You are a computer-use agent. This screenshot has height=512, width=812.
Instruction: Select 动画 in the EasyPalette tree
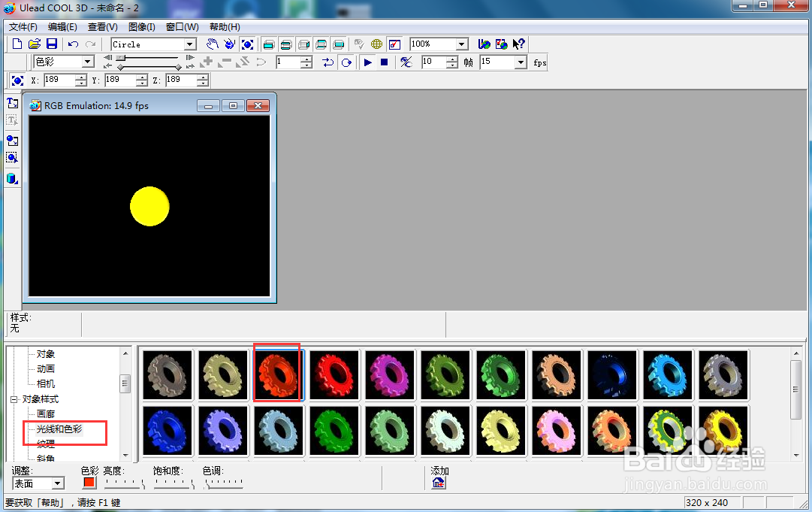pyautogui.click(x=46, y=369)
